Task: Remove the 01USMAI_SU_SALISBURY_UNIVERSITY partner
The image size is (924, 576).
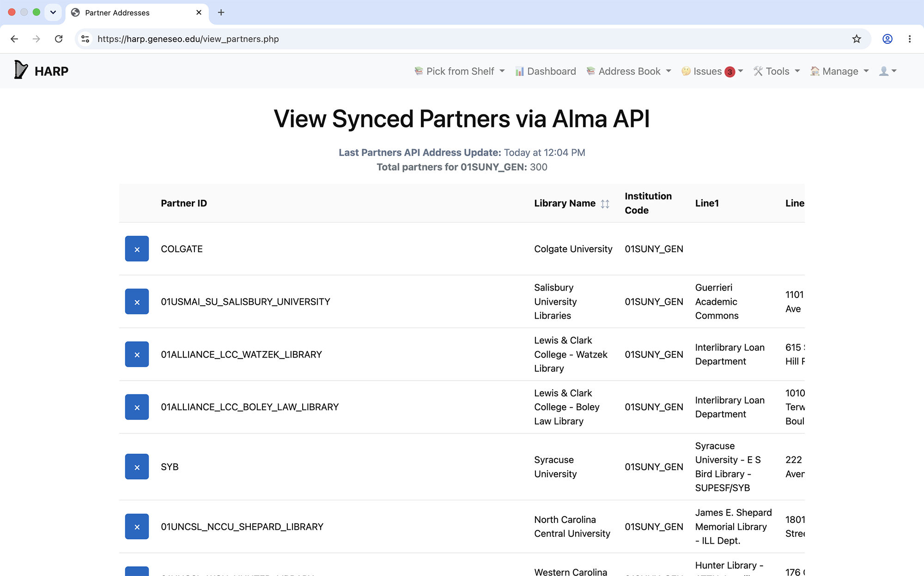Action: point(137,302)
